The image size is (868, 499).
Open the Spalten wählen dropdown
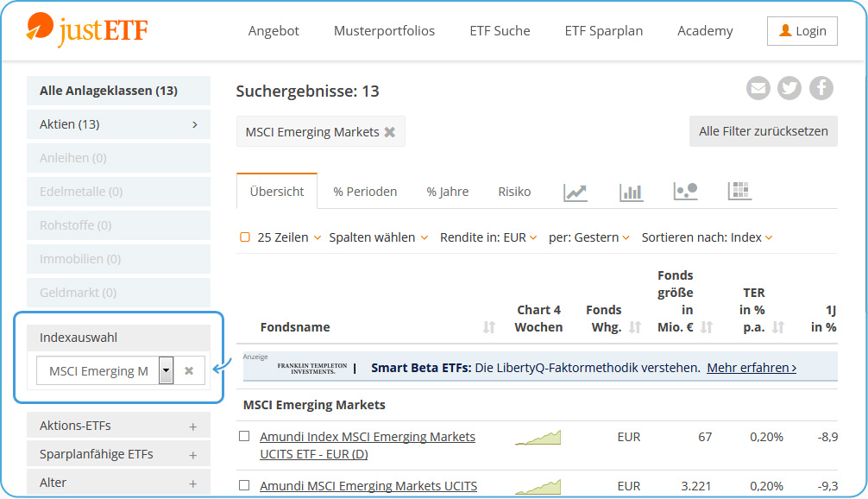coord(378,237)
